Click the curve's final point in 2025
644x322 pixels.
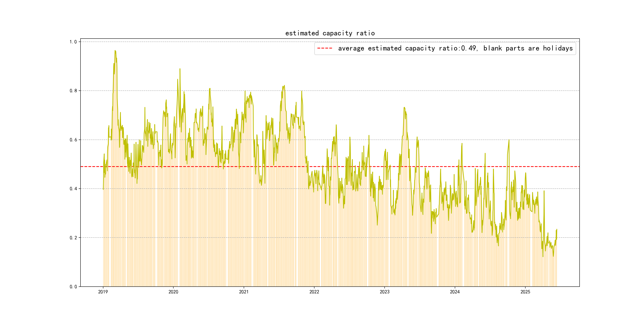(557, 230)
